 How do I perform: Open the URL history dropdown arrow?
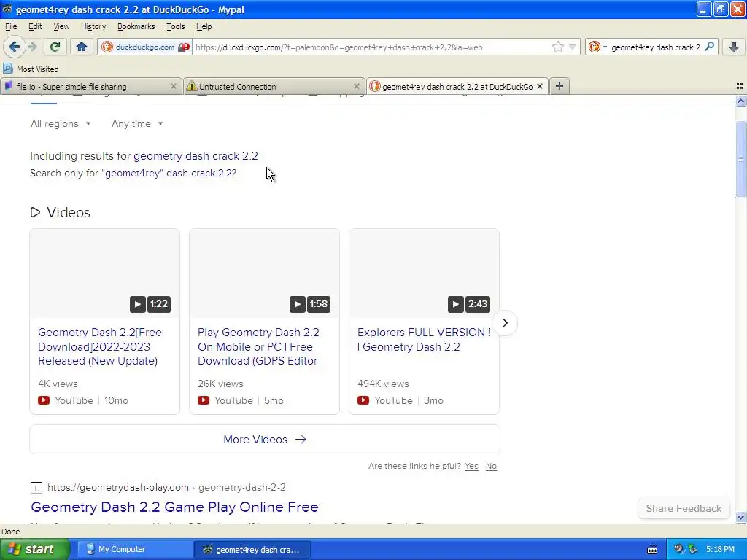[x=572, y=47]
